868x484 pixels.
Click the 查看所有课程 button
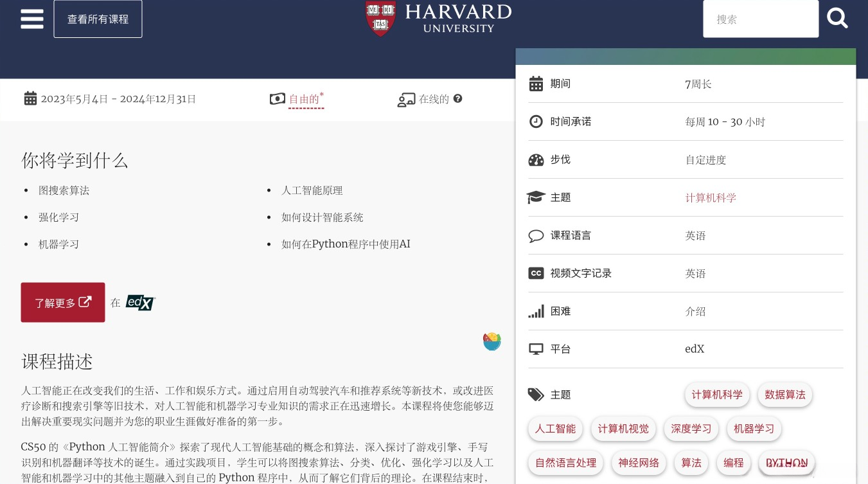coord(98,19)
